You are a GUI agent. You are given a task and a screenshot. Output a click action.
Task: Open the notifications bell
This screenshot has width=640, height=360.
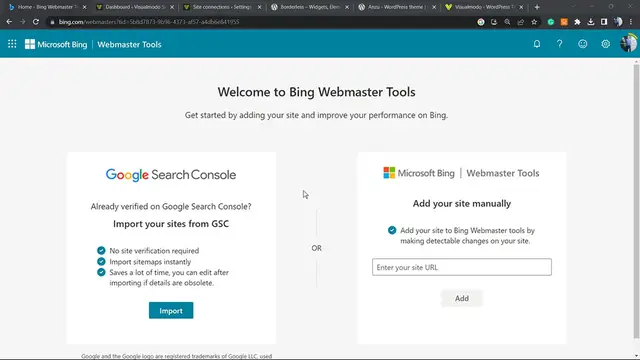537,44
